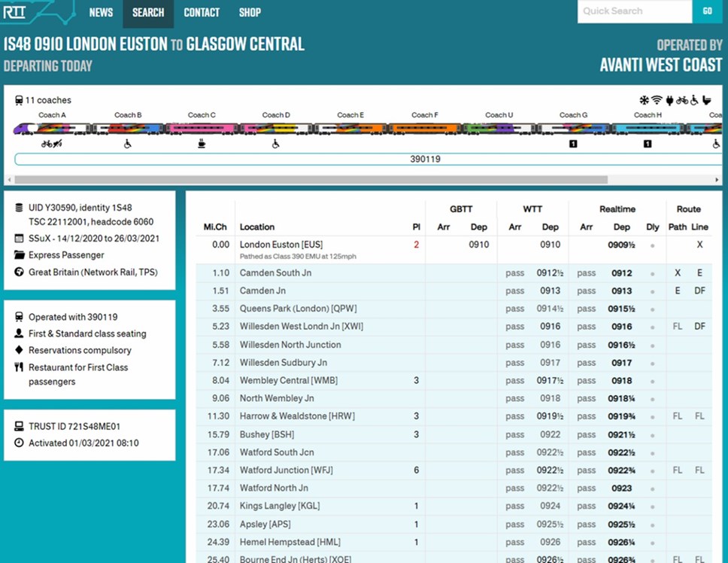Click the clock icon beside Activated time

point(19,443)
